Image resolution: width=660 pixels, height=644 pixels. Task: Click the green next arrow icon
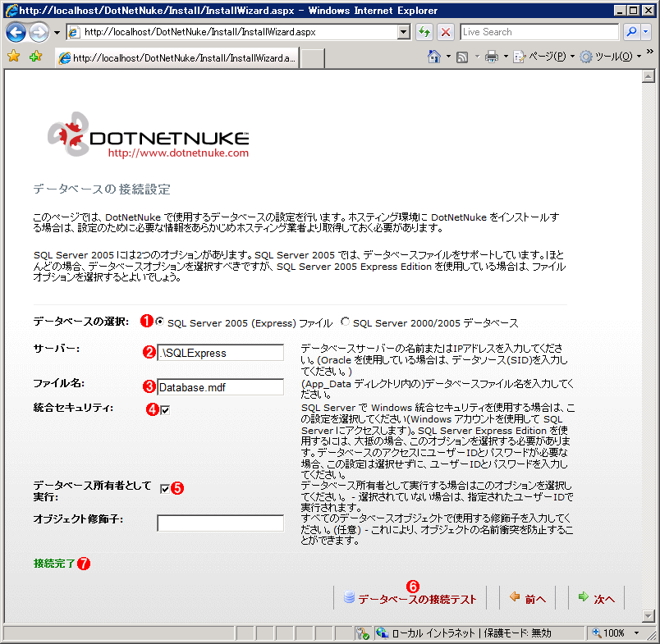coord(584,596)
